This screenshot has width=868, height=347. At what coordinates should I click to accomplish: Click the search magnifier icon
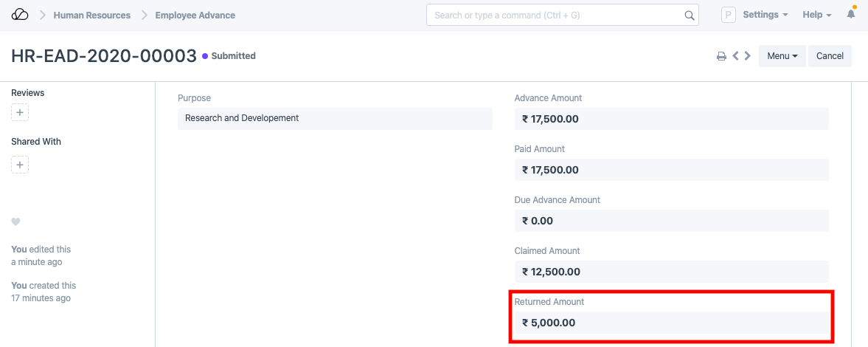tap(690, 16)
